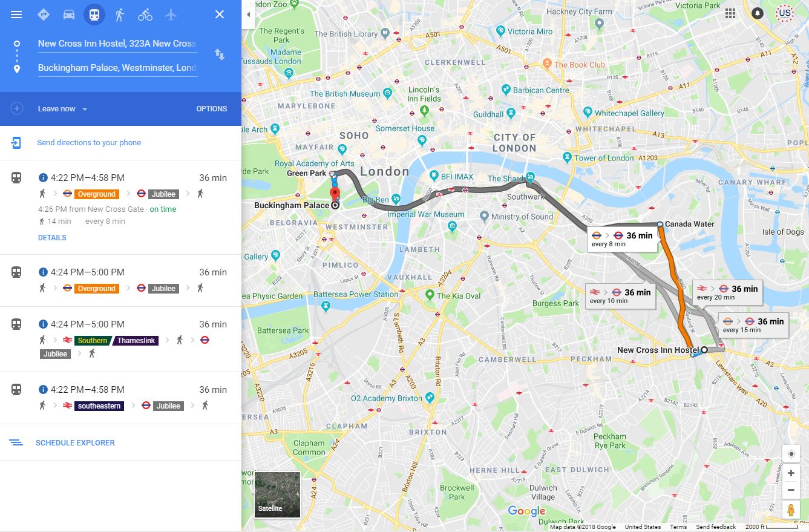Image resolution: width=809 pixels, height=532 pixels.
Task: Select the walking travel mode icon
Action: [120, 15]
